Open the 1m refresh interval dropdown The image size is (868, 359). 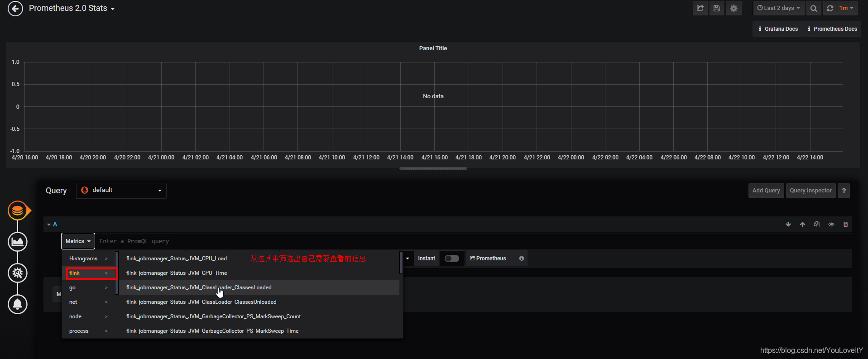click(846, 8)
